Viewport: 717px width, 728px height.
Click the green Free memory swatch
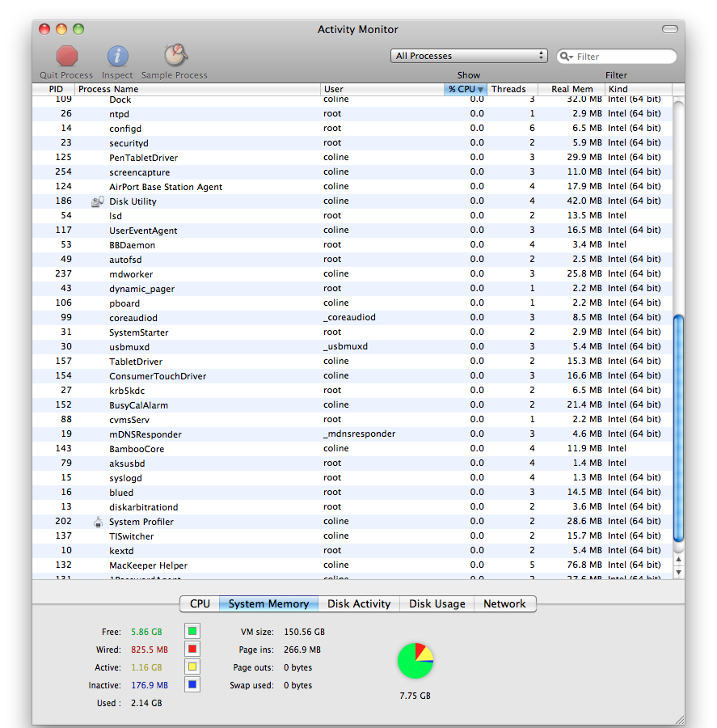[x=192, y=632]
